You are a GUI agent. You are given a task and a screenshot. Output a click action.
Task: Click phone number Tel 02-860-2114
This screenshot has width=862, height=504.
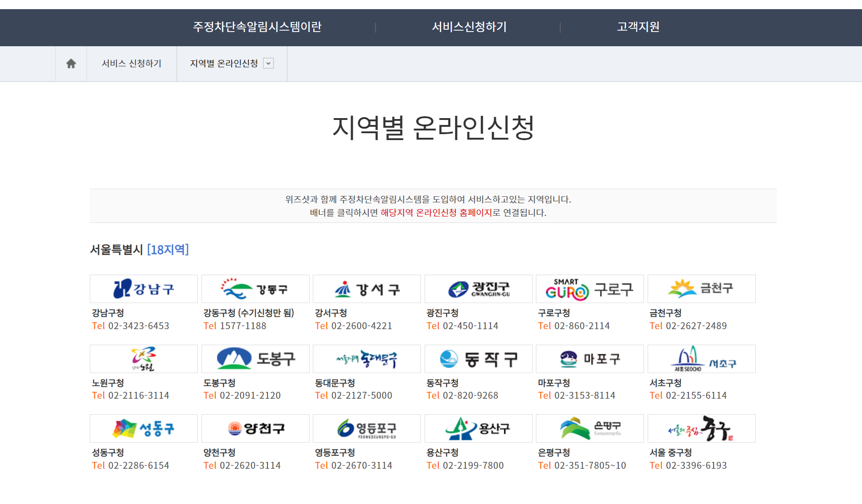point(574,326)
